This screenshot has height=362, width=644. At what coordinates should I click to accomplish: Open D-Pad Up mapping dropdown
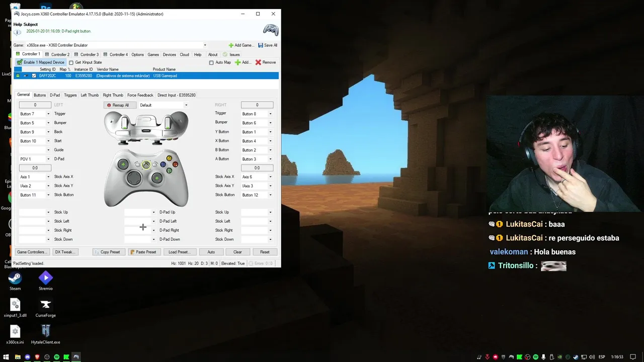click(x=140, y=212)
